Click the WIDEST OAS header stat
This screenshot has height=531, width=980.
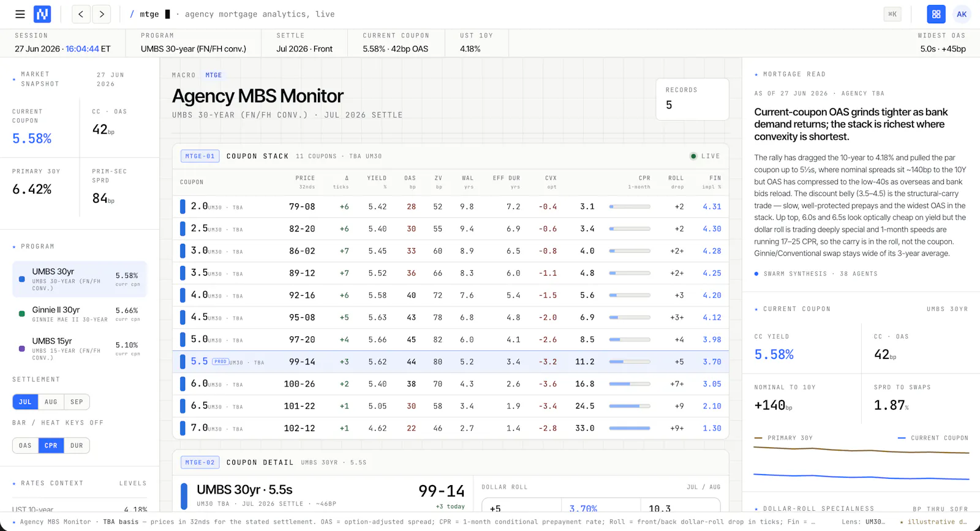pyautogui.click(x=942, y=43)
